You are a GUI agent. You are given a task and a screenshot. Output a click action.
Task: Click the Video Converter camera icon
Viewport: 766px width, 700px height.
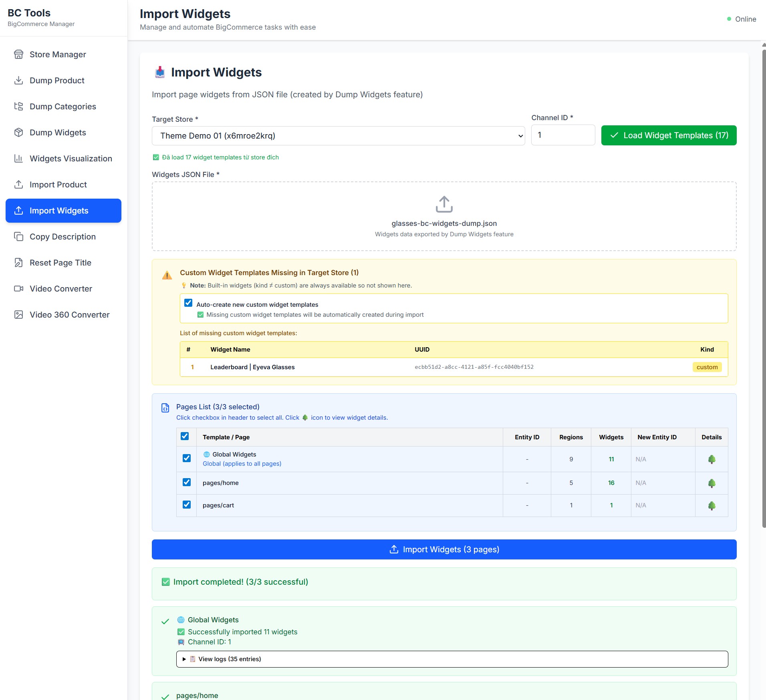(x=18, y=289)
